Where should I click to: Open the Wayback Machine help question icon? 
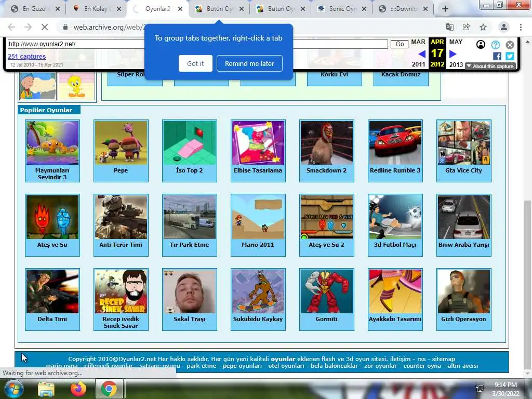tap(495, 45)
